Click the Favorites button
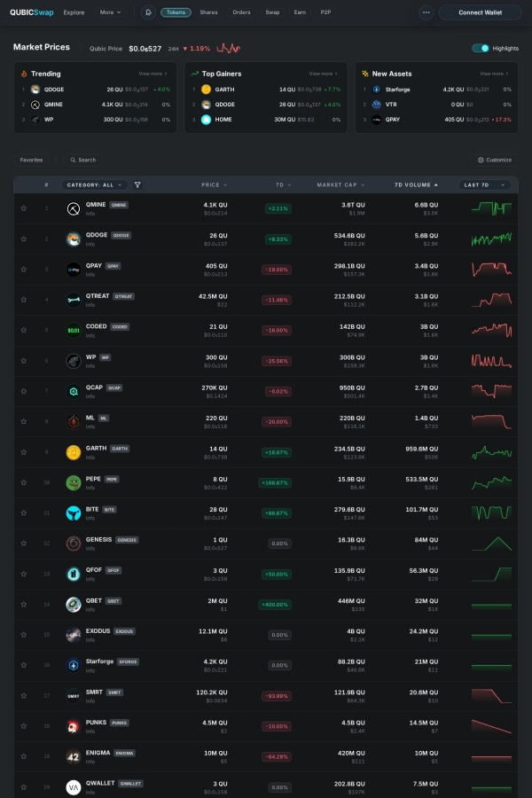Image resolution: width=532 pixels, height=798 pixels. pyautogui.click(x=31, y=160)
